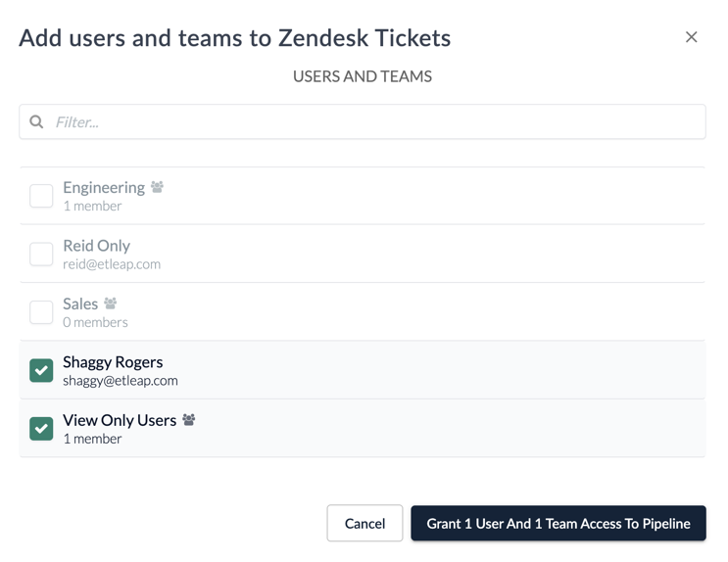Click the shaggy@etleap.com email text
This screenshot has height=562, width=728.
tap(121, 381)
